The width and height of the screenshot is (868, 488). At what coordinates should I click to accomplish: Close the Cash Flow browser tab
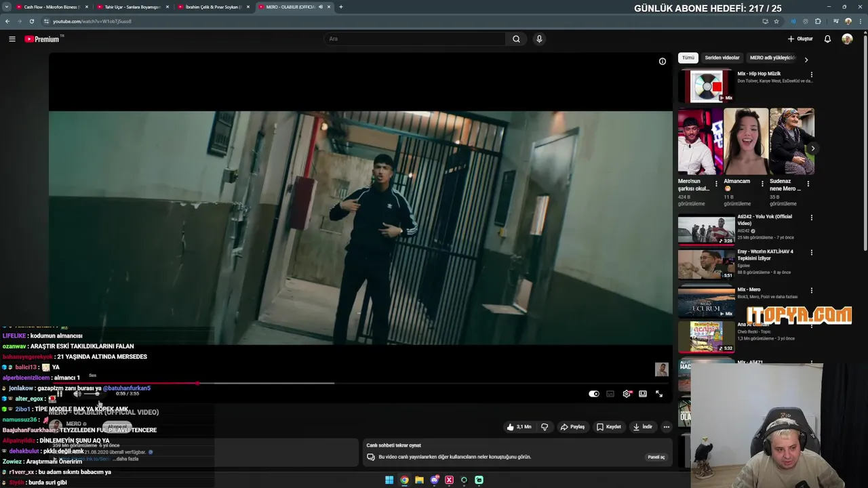click(86, 7)
